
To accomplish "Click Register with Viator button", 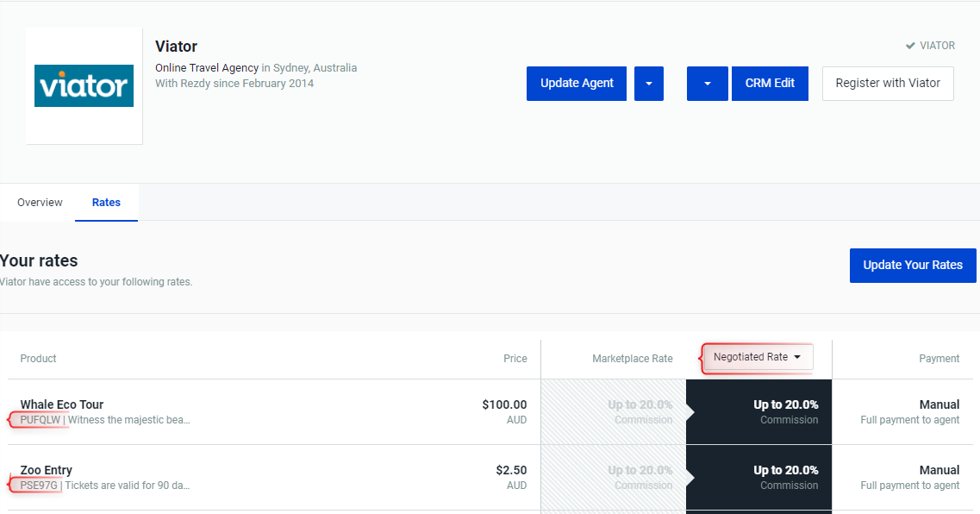I will coord(888,83).
